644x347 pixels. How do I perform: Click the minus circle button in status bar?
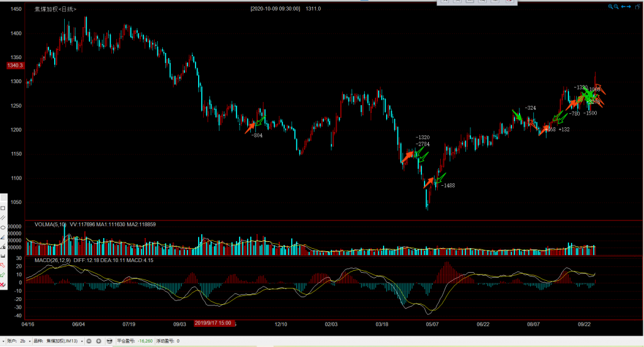[x=89, y=341]
